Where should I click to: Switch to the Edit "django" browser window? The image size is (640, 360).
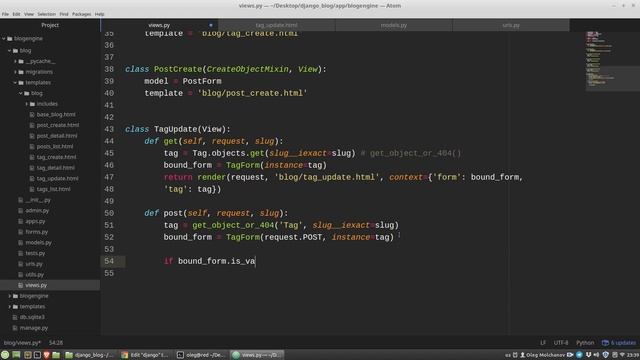tap(146, 355)
